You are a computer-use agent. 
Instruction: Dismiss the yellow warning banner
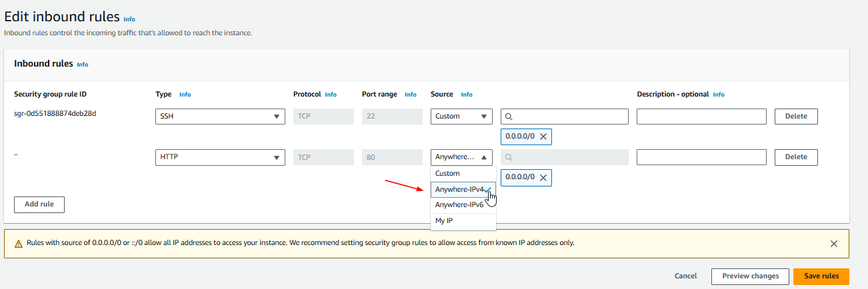pyautogui.click(x=833, y=244)
